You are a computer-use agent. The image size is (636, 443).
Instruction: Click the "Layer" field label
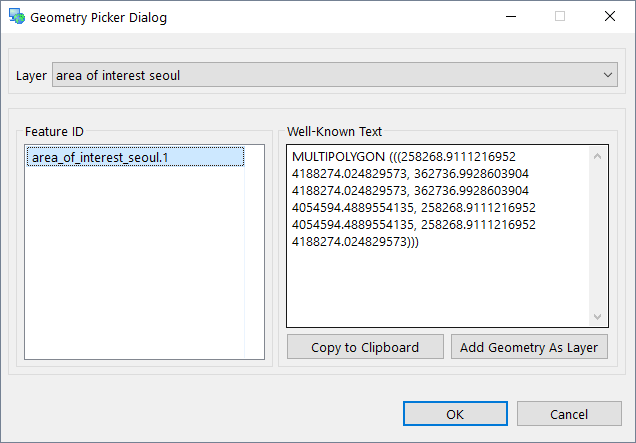pos(31,75)
